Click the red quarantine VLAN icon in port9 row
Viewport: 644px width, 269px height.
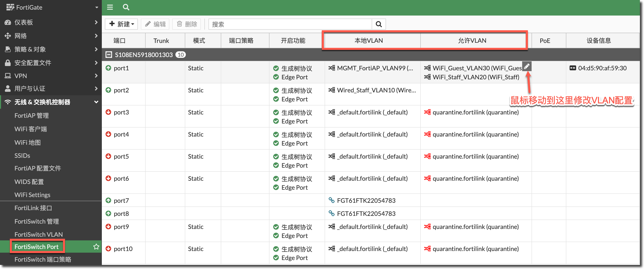coord(427,227)
